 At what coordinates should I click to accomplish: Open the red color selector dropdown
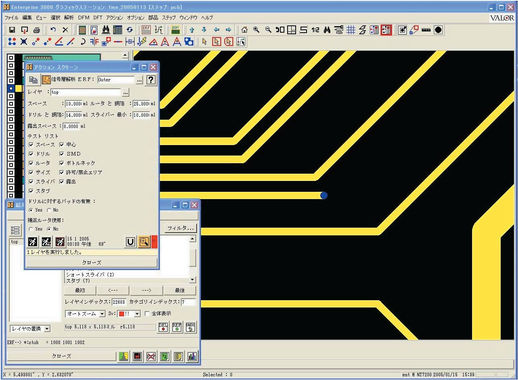coord(129,314)
